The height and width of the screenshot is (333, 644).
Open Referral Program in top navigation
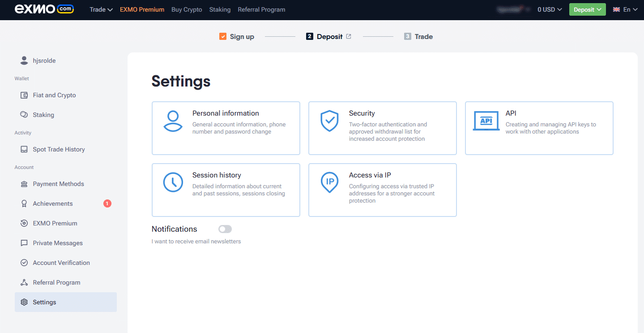[x=261, y=9]
